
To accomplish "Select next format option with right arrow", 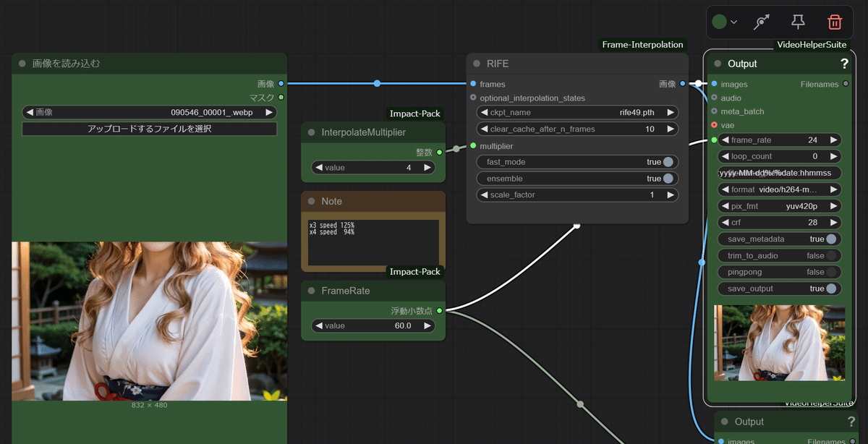I will [x=834, y=189].
